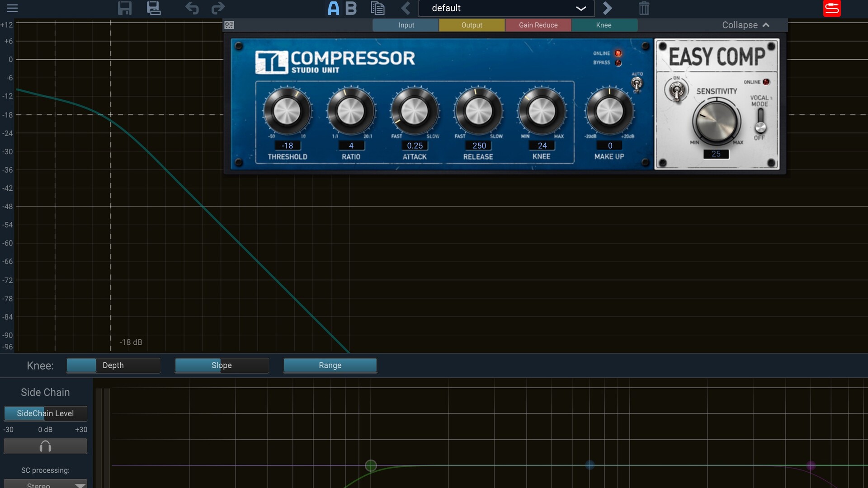
Task: Click the green sidechain EQ node
Action: point(371,465)
